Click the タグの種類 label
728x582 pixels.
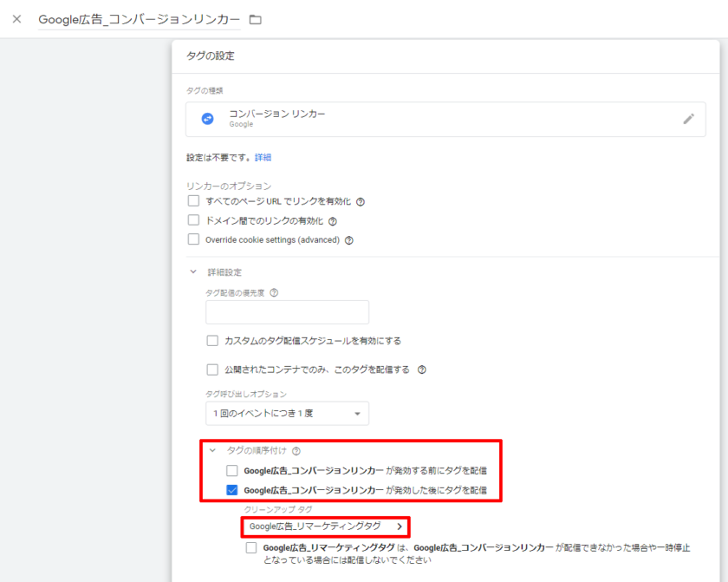[205, 90]
